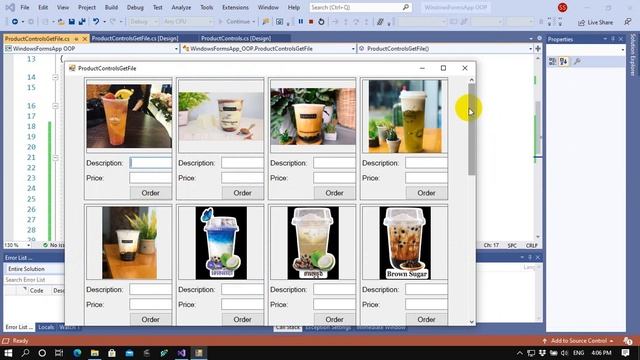Click the editor split plus icon
Image resolution: width=640 pixels, height=360 pixels.
point(538,49)
